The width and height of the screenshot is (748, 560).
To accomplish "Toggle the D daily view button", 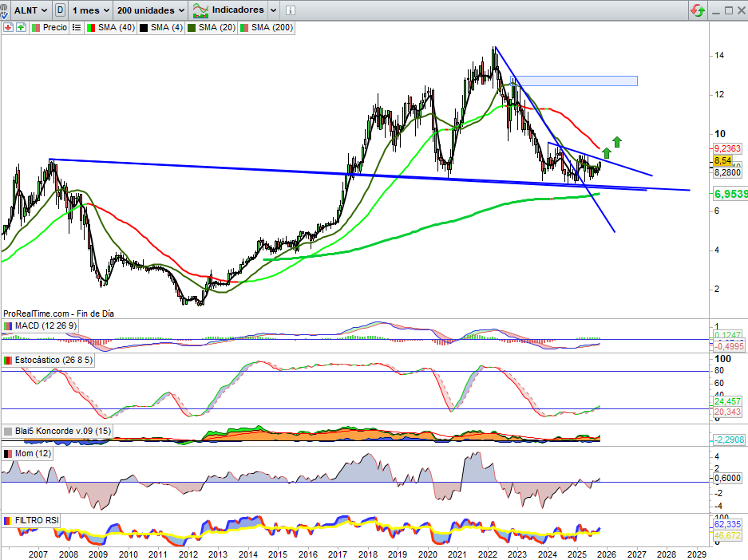I will pos(60,10).
